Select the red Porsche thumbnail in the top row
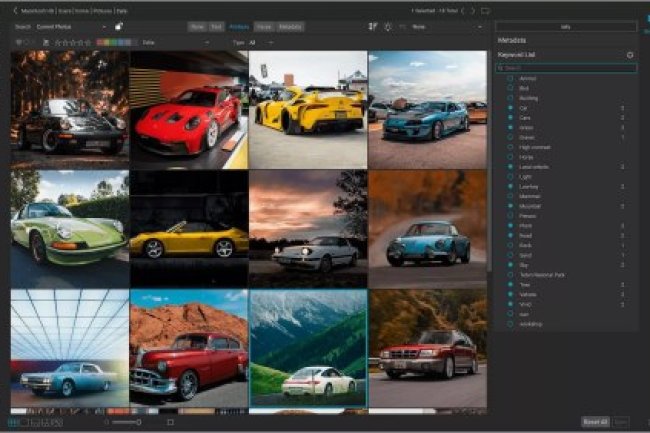Image resolution: width=650 pixels, height=433 pixels. [x=188, y=110]
